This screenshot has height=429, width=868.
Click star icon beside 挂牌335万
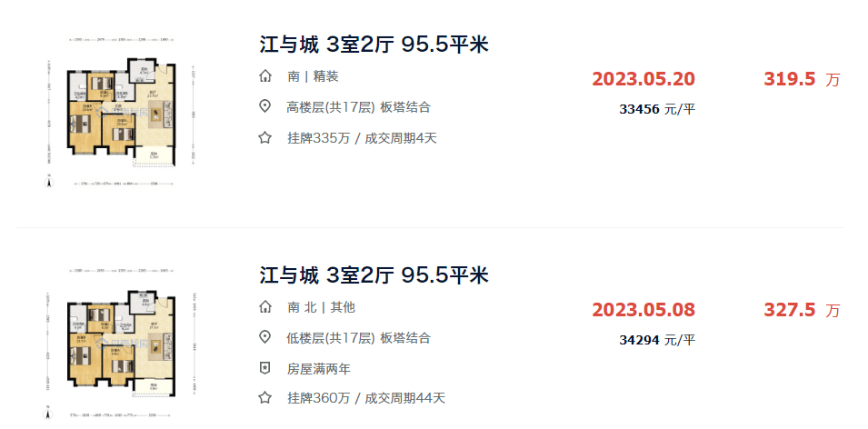265,138
